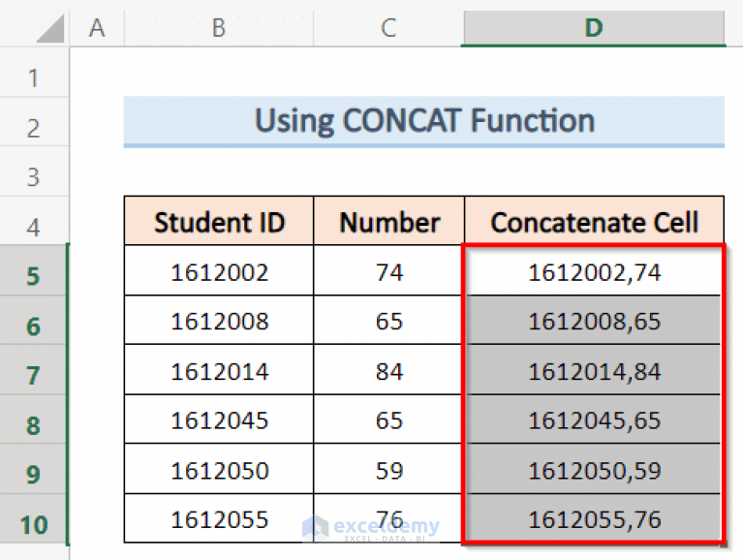Click the 'Using CONCAT Function' title cell

424,121
